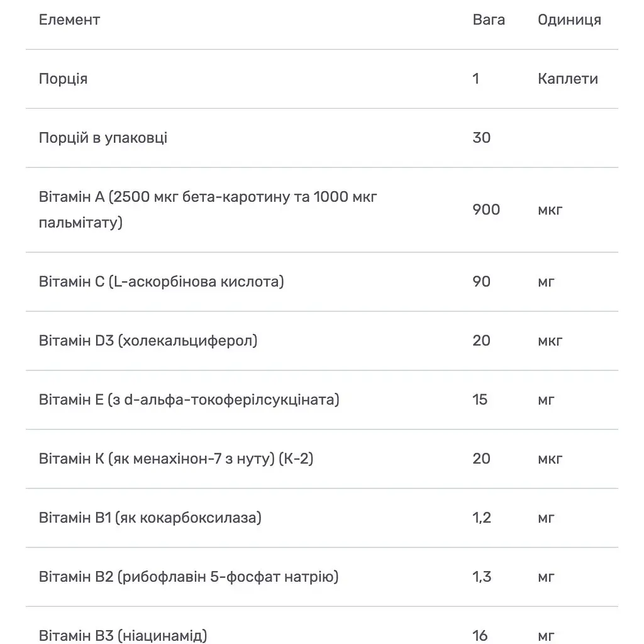Click the 'Одиниця' column header
Viewport: 644px width, 644px height.
tap(569, 19)
